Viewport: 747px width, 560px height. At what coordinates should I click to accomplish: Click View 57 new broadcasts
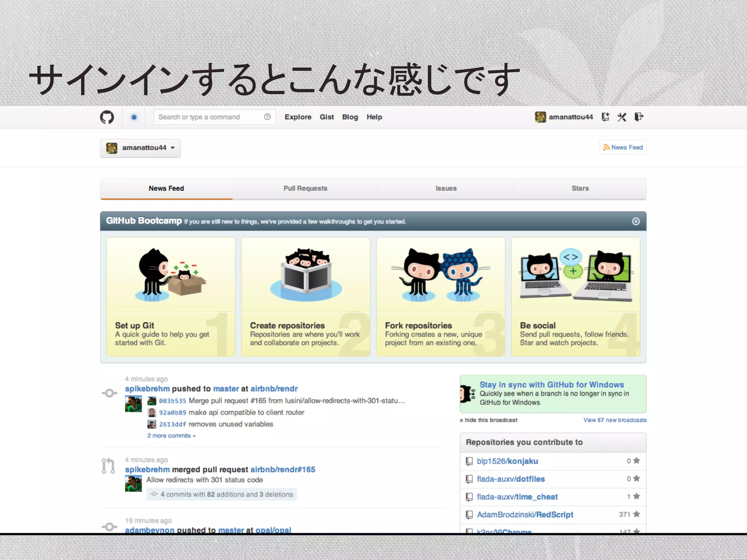point(615,420)
